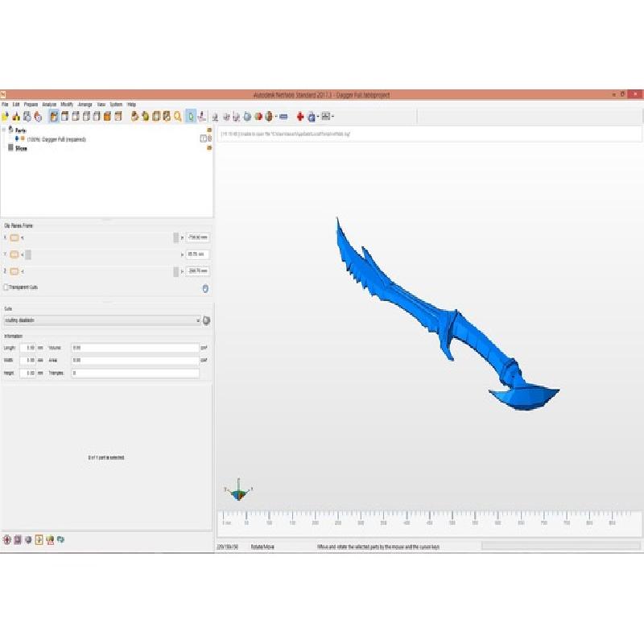Click the blue horizontal bar toolbar icon
The height and width of the screenshot is (644, 644).
[x=283, y=117]
